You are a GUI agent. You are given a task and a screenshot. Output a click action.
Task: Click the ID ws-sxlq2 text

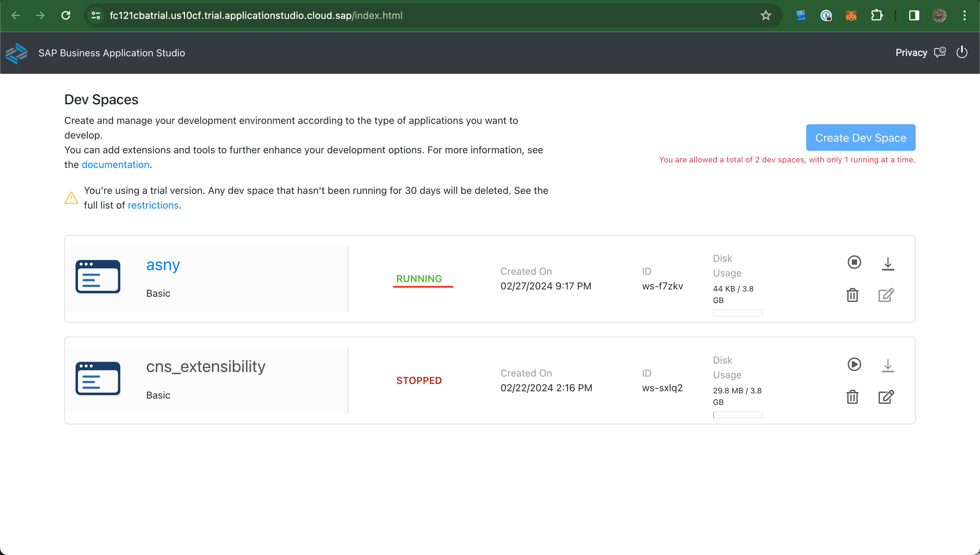tap(662, 388)
